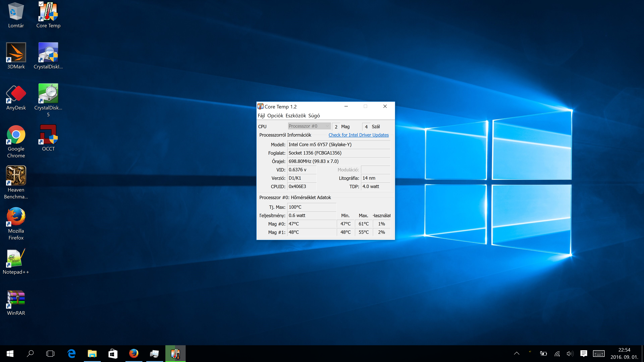This screenshot has width=644, height=362.
Task: Show hidden system tray icons chevron
Action: pos(517,353)
